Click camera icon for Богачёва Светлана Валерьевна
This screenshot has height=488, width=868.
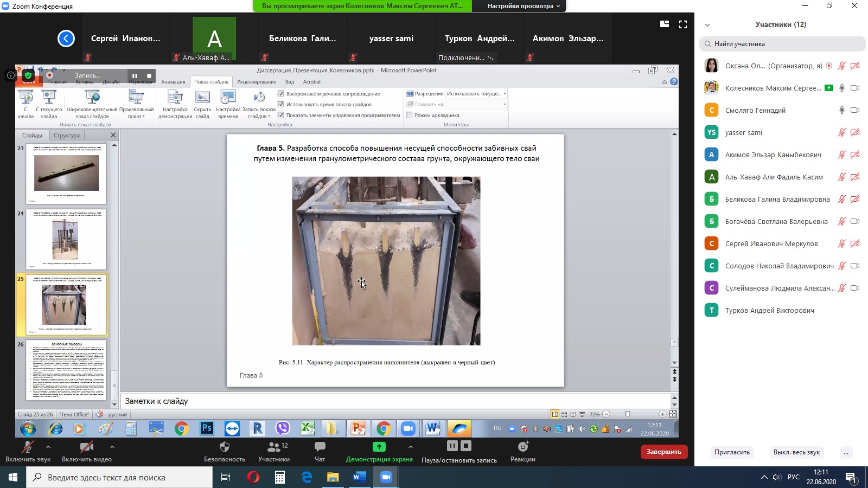point(855,221)
